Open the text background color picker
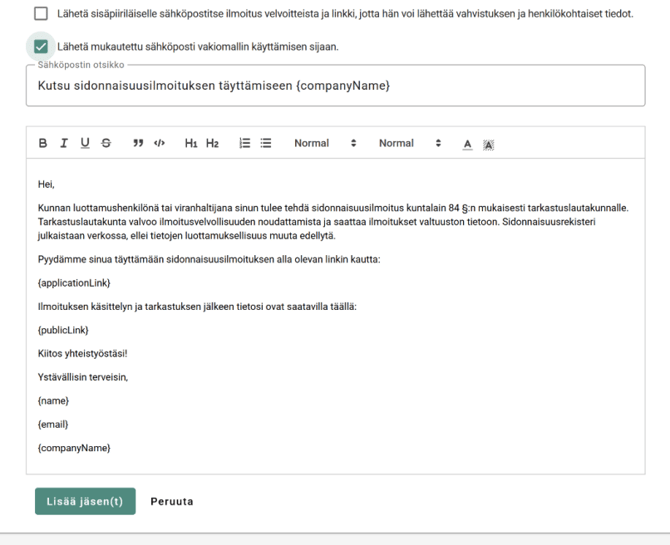The image size is (670, 545). click(x=488, y=144)
